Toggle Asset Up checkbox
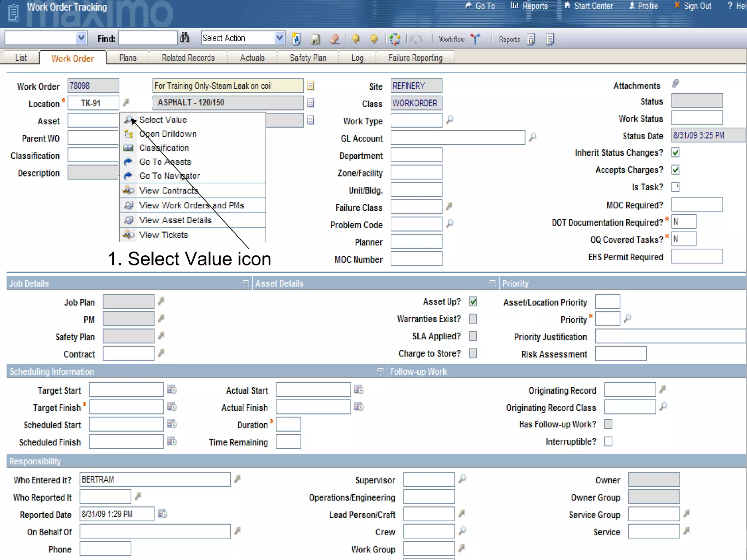 (x=473, y=302)
